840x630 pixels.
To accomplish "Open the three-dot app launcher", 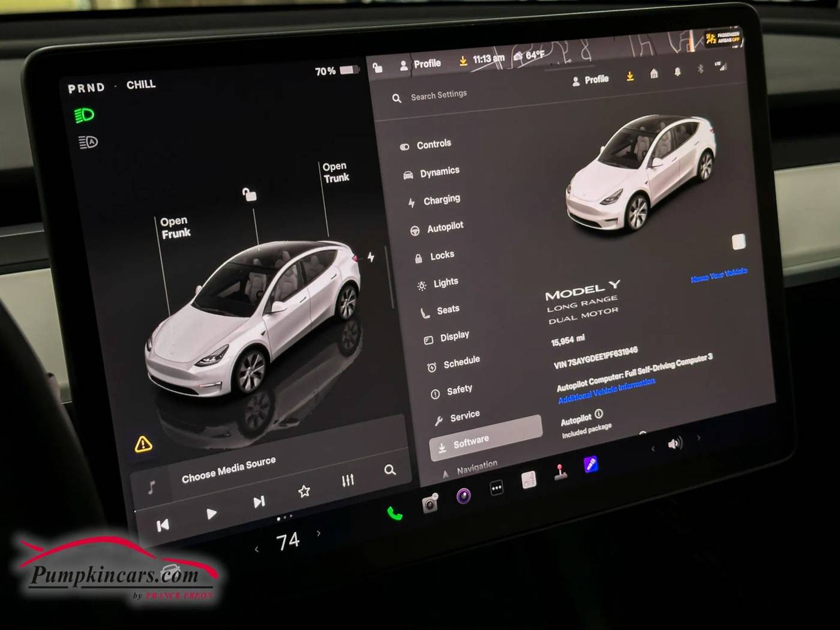I will tap(496, 488).
